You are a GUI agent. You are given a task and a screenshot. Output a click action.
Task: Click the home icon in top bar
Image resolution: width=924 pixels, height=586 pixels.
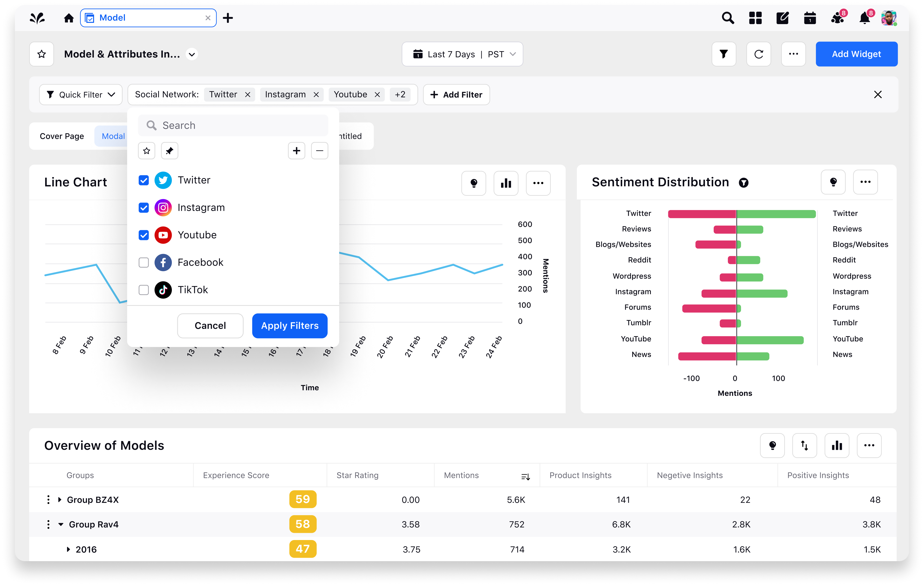point(69,18)
